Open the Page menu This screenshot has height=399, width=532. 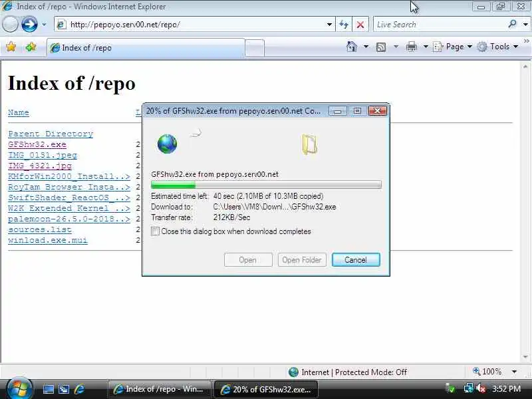[453, 47]
